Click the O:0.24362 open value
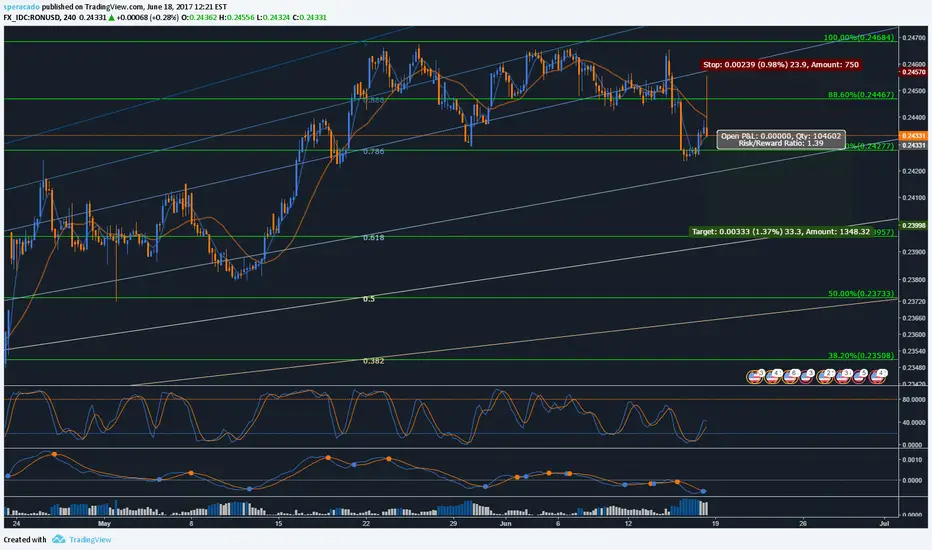 (199, 17)
